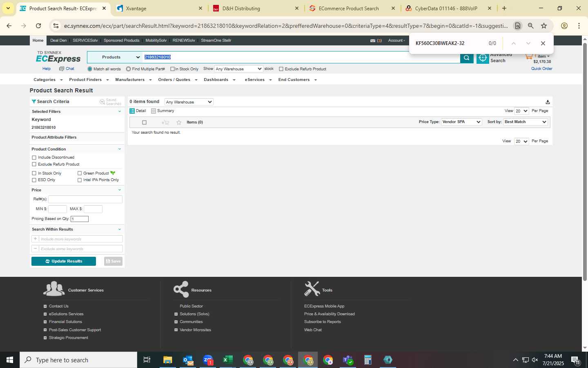Open the Chrome three-dot menu
This screenshot has width=588, height=368.
[579, 26]
